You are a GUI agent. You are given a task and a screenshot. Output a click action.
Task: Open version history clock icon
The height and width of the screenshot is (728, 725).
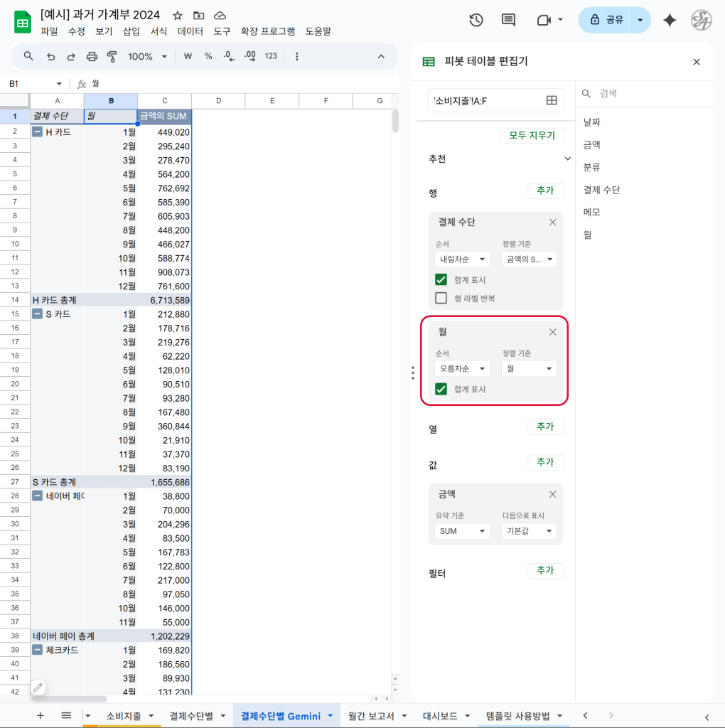pyautogui.click(x=476, y=20)
